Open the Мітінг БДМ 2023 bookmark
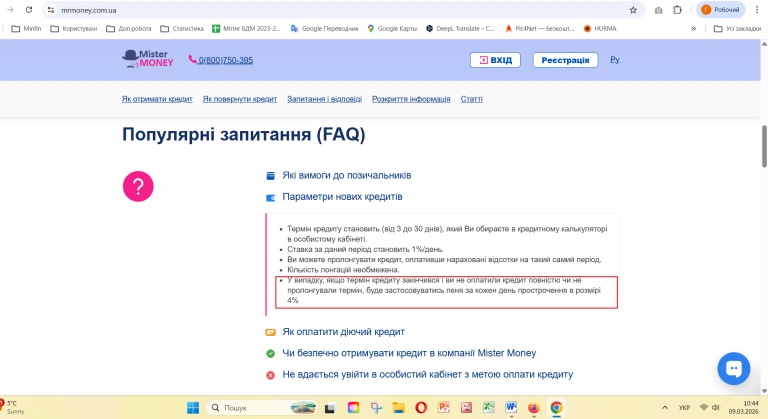The height and width of the screenshot is (419, 768). tap(246, 28)
